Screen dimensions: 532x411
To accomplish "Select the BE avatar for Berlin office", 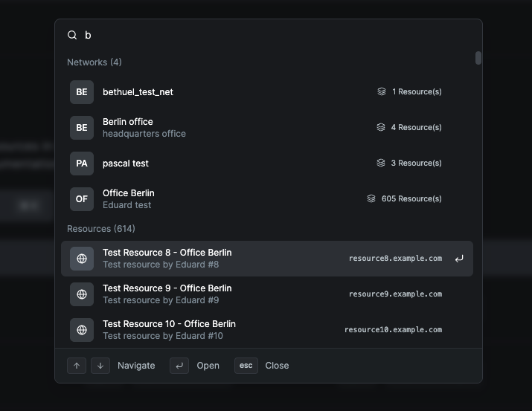I will (82, 128).
